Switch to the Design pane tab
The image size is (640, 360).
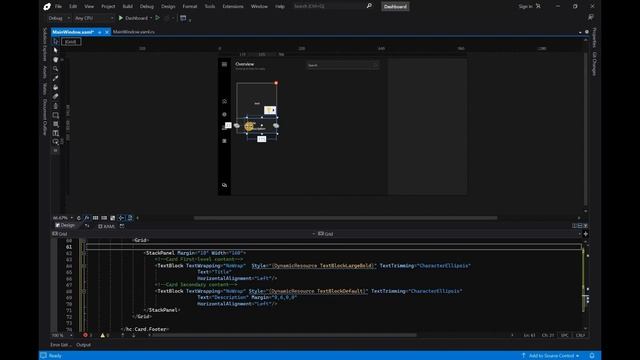point(65,226)
